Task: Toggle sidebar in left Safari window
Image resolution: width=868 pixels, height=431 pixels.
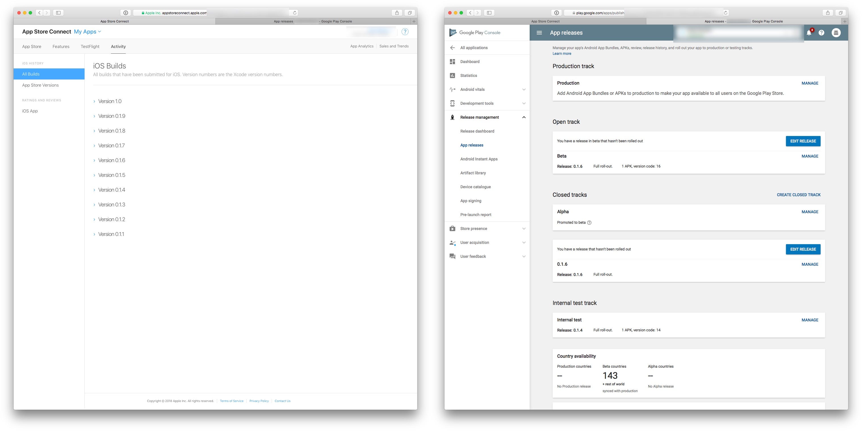Action: click(x=58, y=13)
